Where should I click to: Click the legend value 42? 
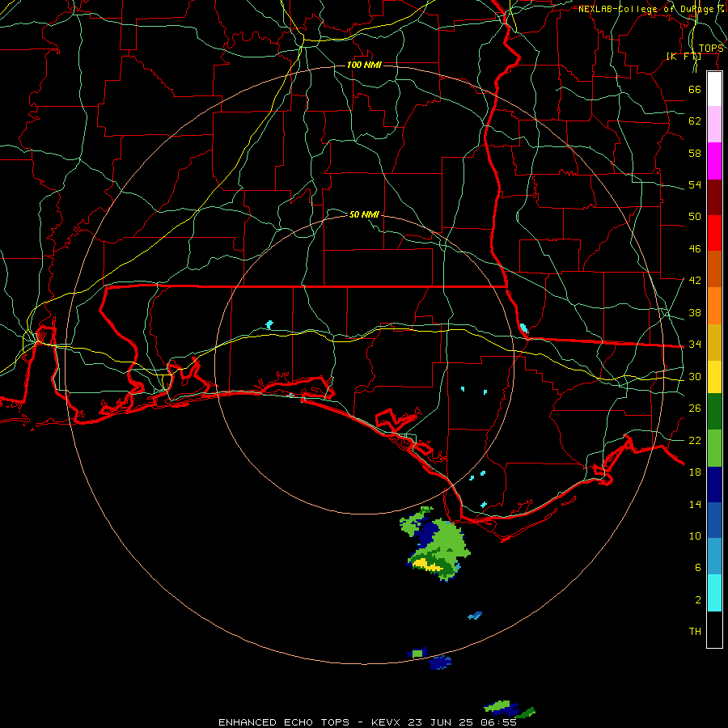695,281
